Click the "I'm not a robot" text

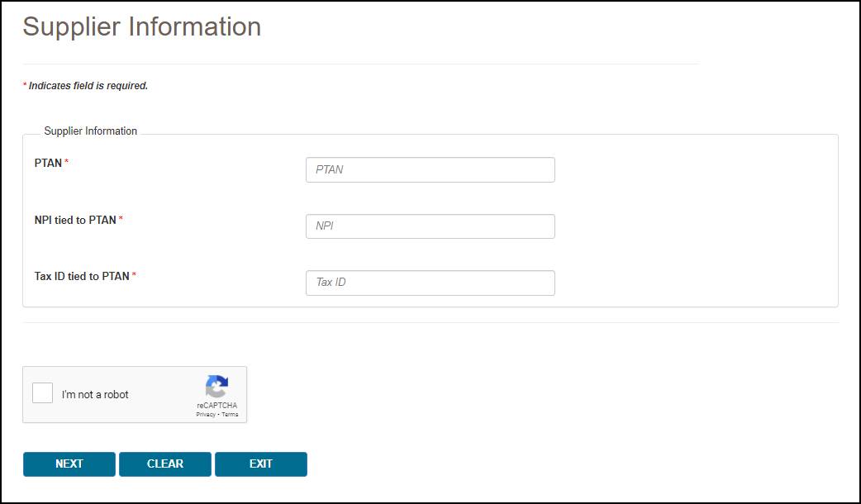click(x=95, y=394)
